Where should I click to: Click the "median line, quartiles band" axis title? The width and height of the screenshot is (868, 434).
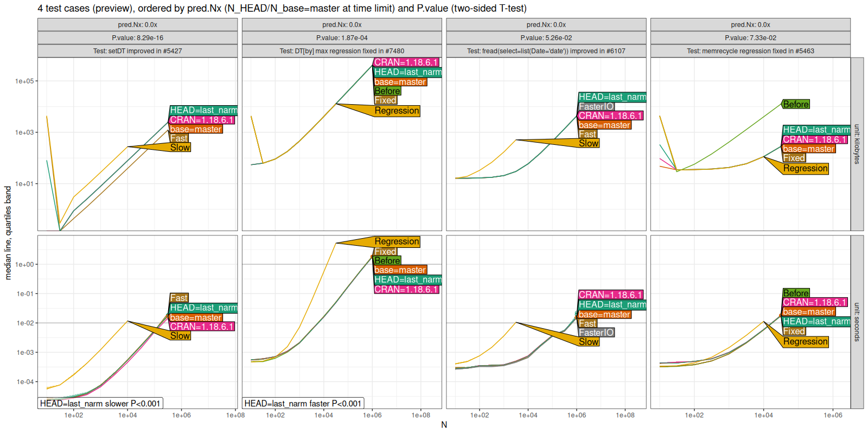(x=8, y=233)
